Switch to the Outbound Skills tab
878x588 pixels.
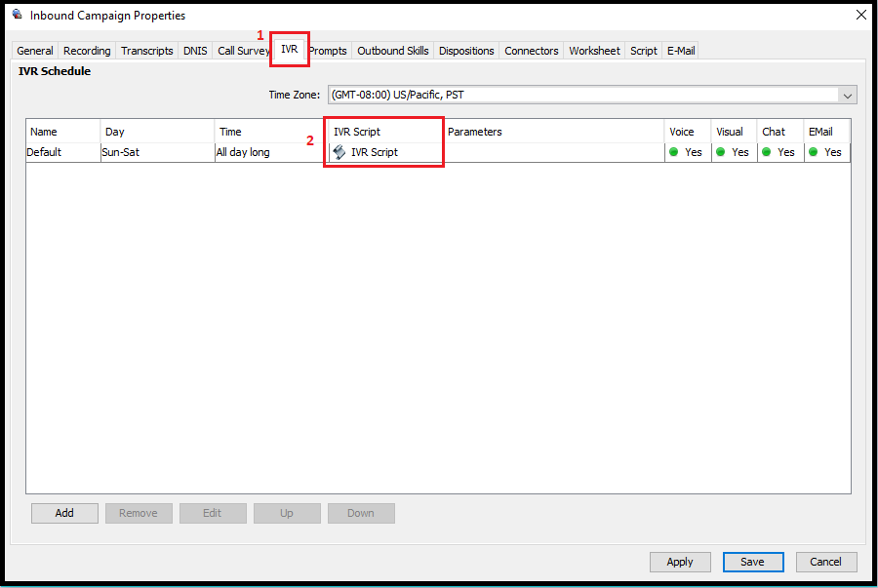tap(392, 51)
